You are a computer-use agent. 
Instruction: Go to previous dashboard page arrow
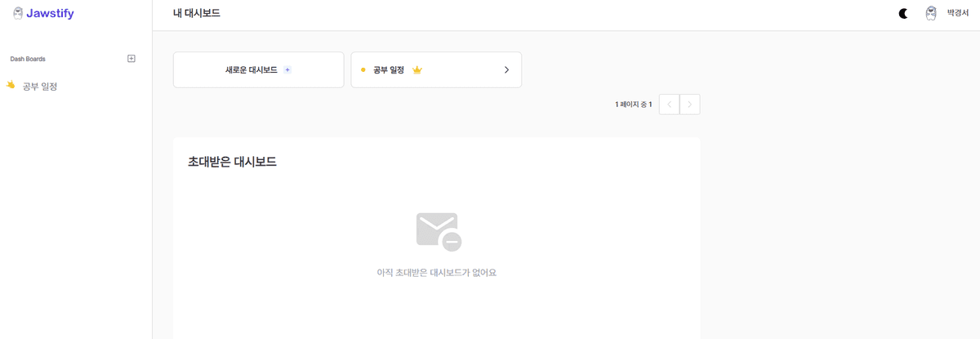669,105
